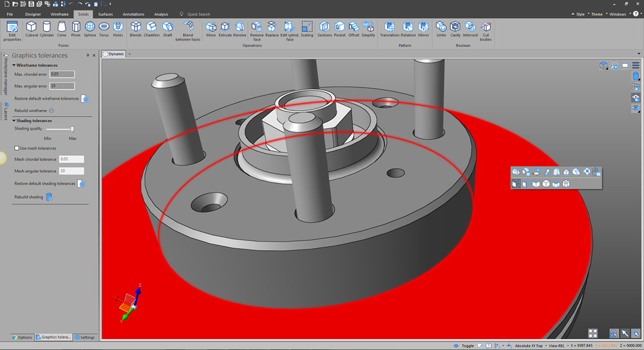
Task: Open the Sections tool
Action: pyautogui.click(x=325, y=29)
